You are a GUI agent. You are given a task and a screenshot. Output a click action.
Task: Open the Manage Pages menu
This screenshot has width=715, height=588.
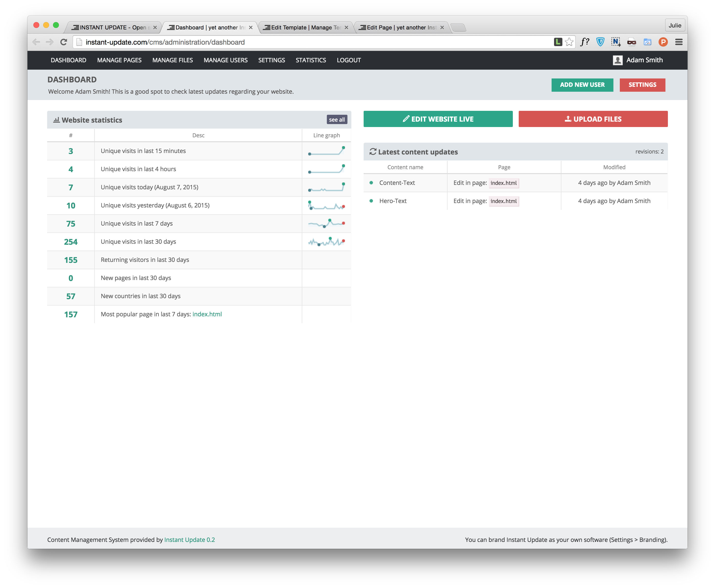click(119, 60)
